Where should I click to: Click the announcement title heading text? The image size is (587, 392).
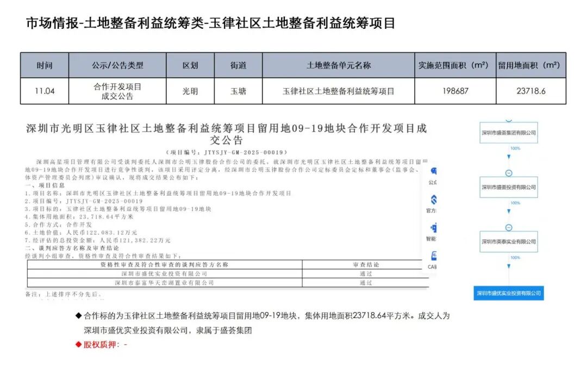227,134
